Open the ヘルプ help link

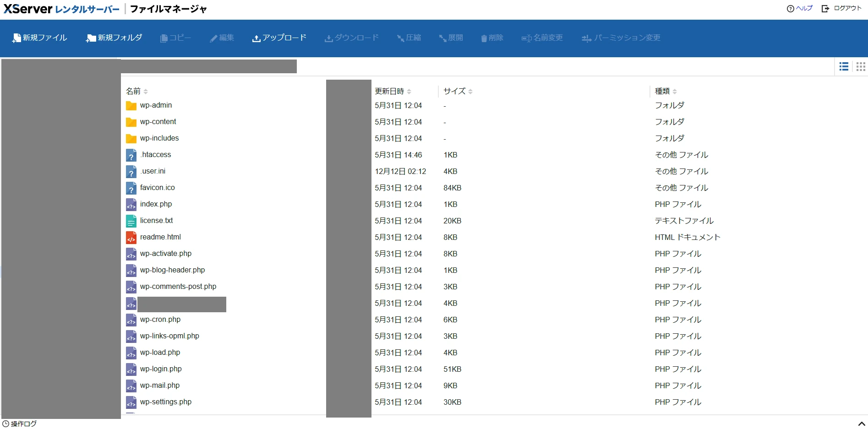click(800, 8)
